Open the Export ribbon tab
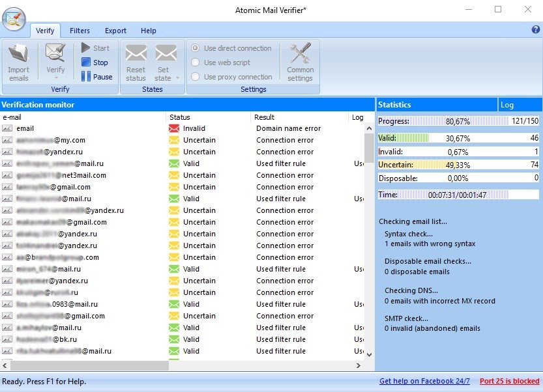This screenshot has height=392, width=543. click(x=115, y=31)
